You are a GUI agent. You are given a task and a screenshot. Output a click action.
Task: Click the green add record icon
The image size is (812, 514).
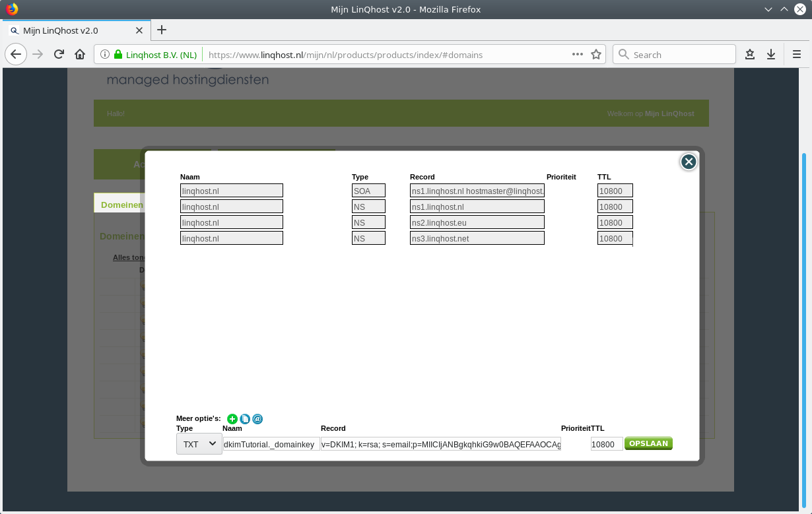pyautogui.click(x=232, y=419)
